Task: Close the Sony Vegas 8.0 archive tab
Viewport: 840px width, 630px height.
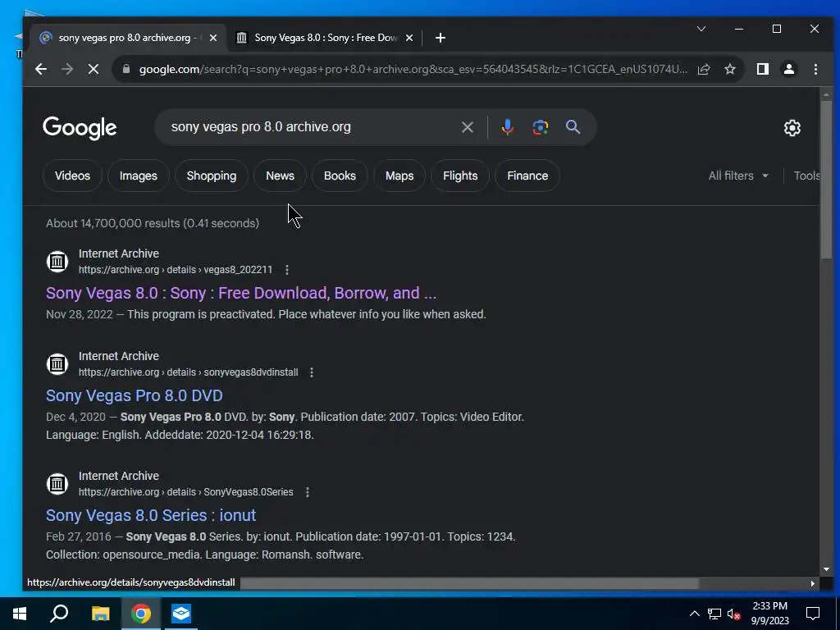Action: [409, 38]
